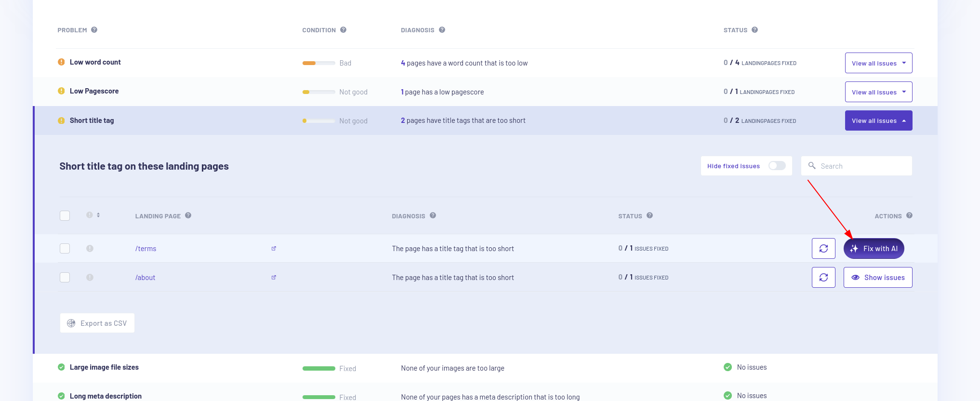Image resolution: width=980 pixels, height=401 pixels.
Task: Open the /about landing page link
Action: 145,278
